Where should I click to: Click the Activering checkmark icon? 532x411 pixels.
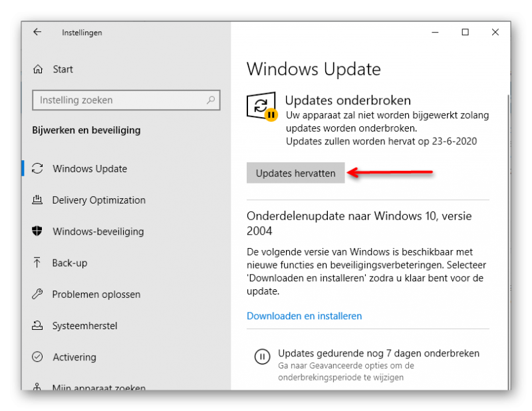37,356
